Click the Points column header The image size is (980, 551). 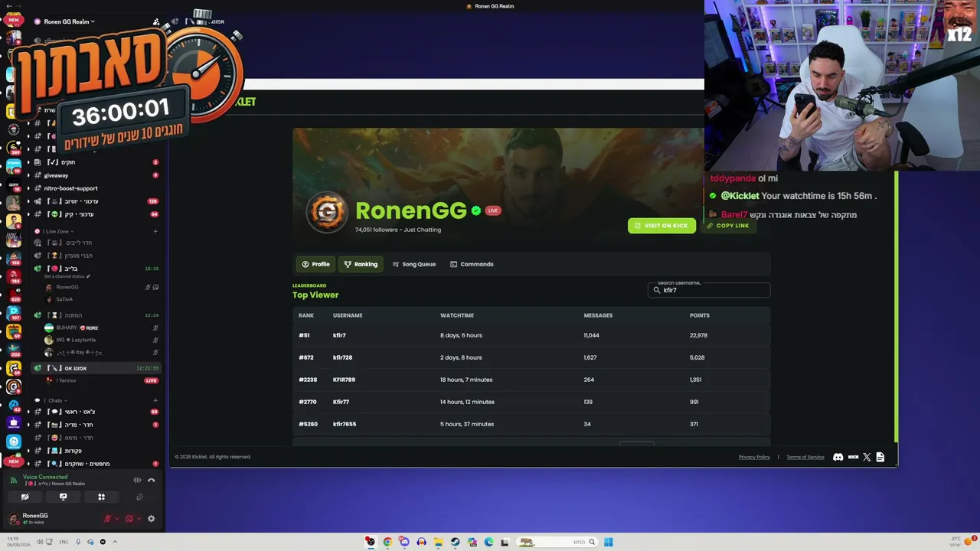[700, 315]
